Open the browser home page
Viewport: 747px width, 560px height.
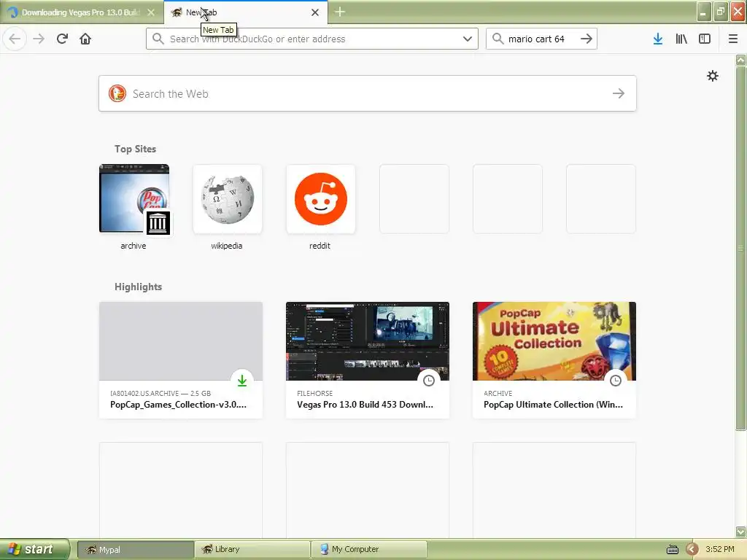(x=85, y=39)
